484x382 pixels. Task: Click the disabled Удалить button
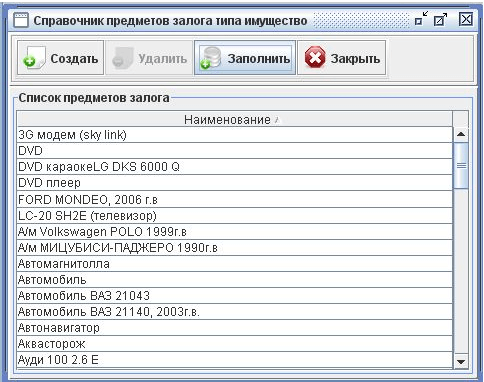point(149,58)
